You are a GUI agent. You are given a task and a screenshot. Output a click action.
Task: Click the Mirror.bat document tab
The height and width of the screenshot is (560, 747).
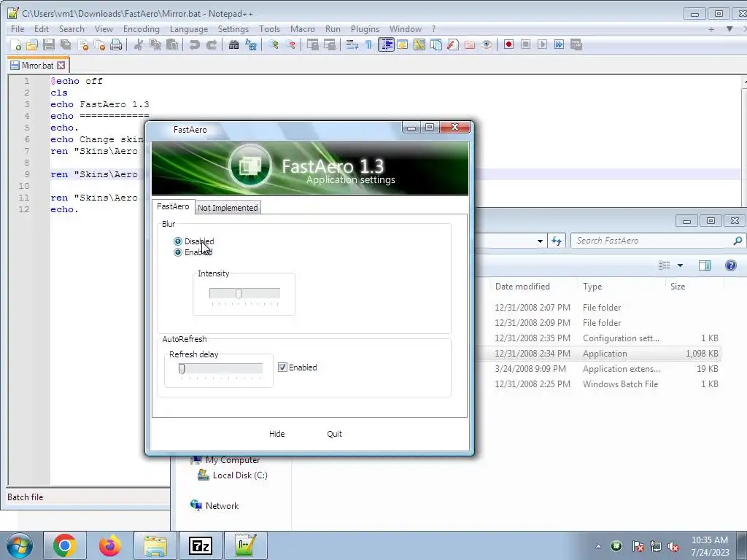click(38, 65)
